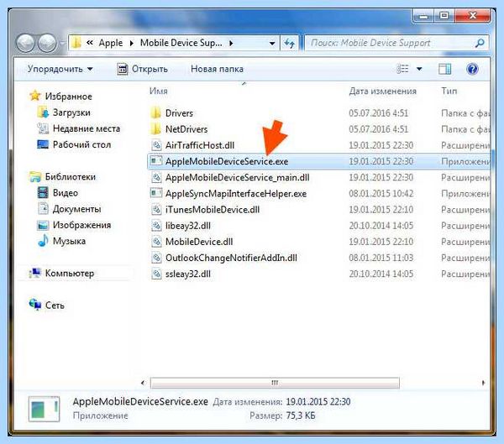
Task: Sort by the Имя column header
Action: [159, 91]
